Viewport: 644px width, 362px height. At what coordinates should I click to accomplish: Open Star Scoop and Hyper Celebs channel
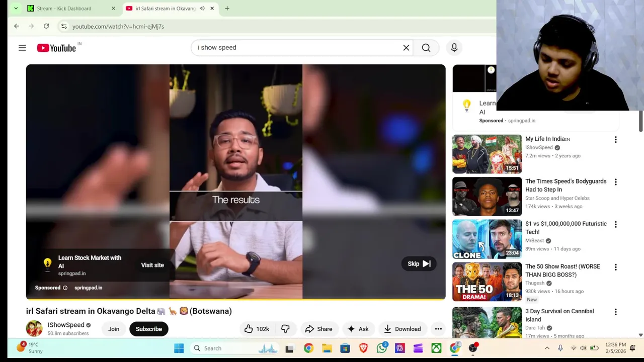pos(557,198)
